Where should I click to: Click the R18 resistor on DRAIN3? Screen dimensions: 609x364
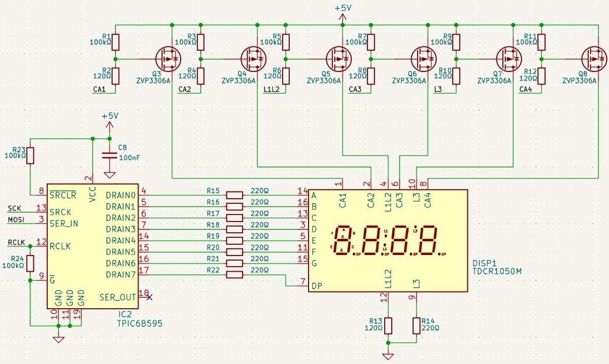(x=234, y=229)
